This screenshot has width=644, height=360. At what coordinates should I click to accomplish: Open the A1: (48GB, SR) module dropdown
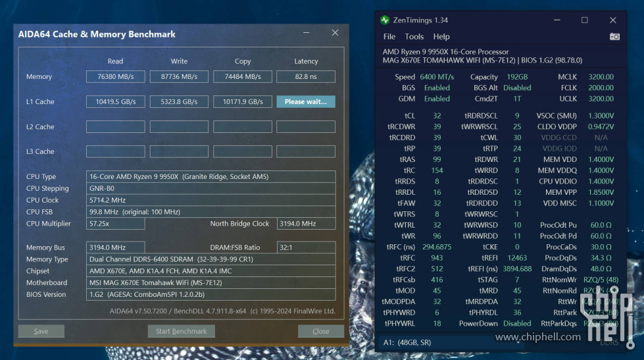[451, 342]
